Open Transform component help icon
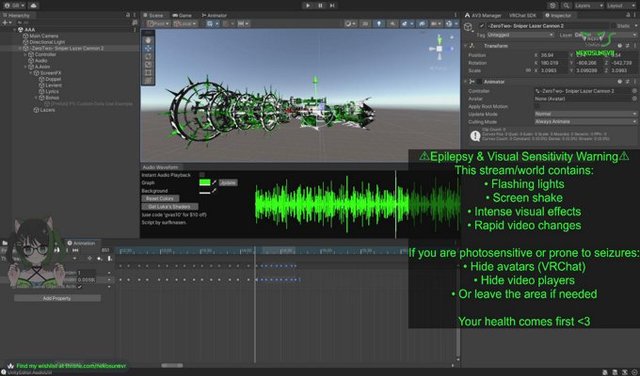 coord(620,46)
